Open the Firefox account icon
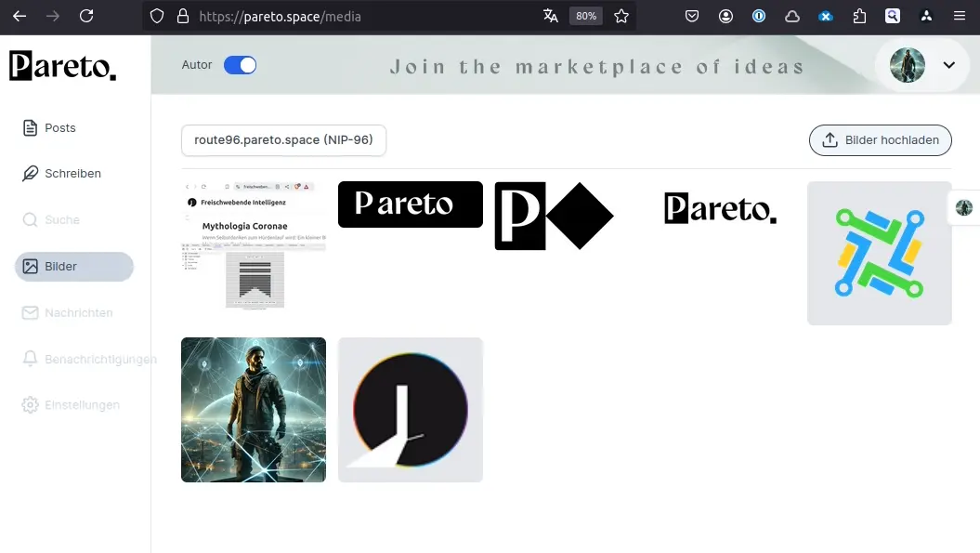Screen dimensions: 980x553 [725, 17]
